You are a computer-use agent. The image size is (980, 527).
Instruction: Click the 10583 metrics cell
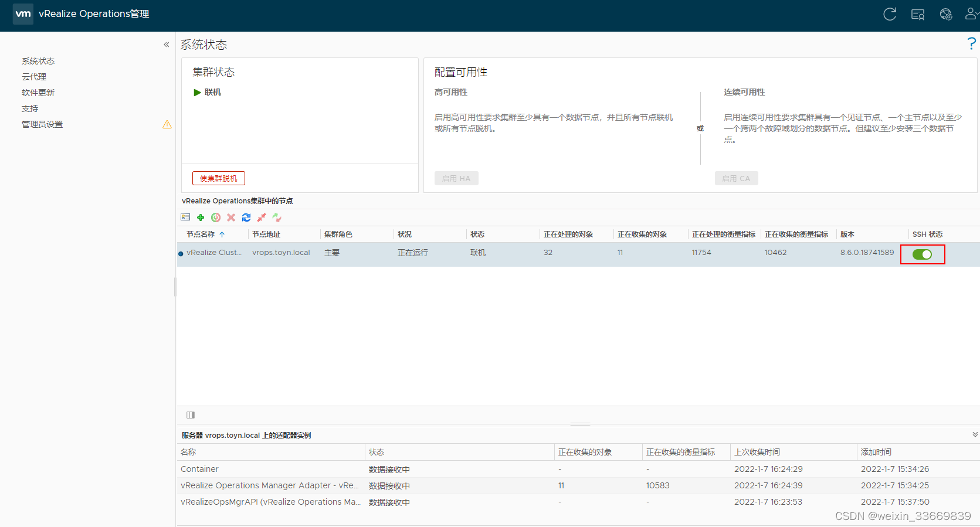point(658,485)
